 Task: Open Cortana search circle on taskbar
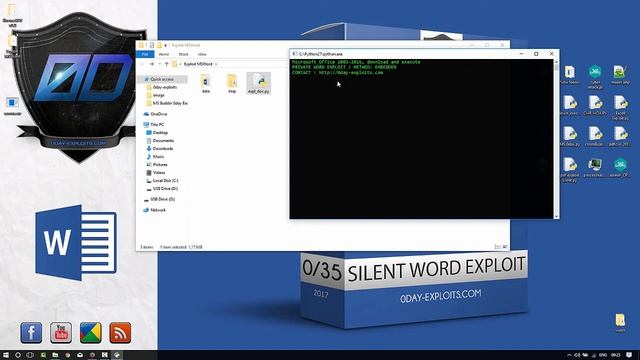point(18,355)
